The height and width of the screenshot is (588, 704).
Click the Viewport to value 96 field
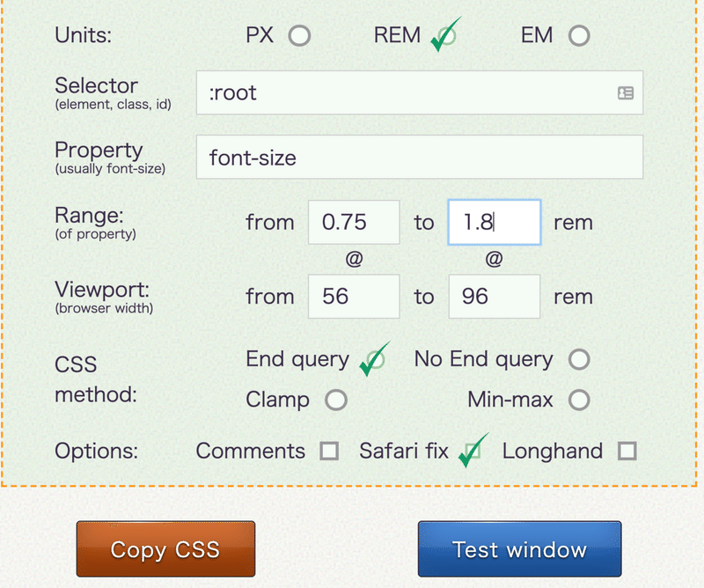click(x=494, y=297)
